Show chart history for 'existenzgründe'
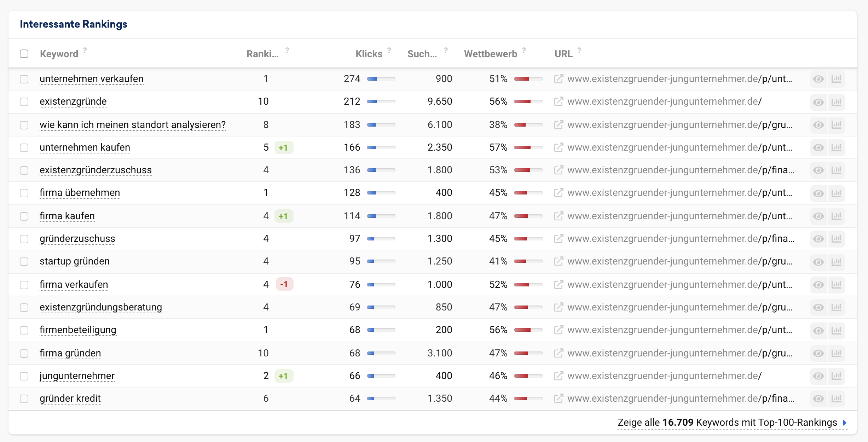Image resolution: width=868 pixels, height=442 pixels. pyautogui.click(x=837, y=102)
